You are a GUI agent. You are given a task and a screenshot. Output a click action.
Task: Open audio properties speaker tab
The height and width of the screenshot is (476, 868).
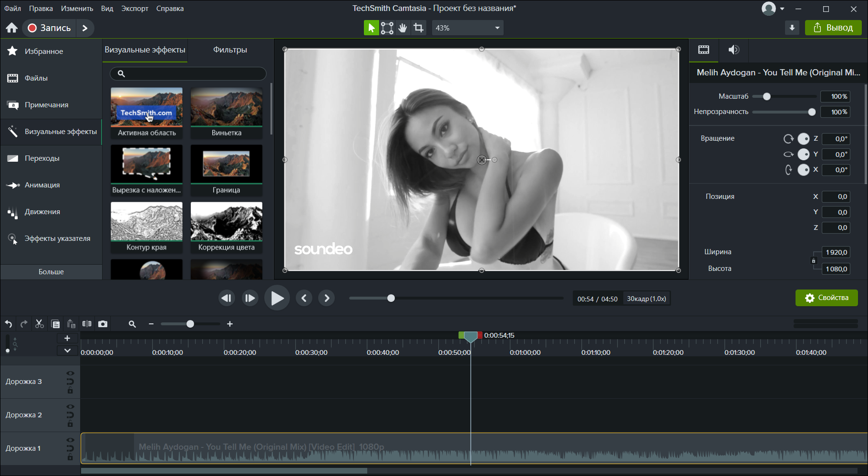coord(734,50)
